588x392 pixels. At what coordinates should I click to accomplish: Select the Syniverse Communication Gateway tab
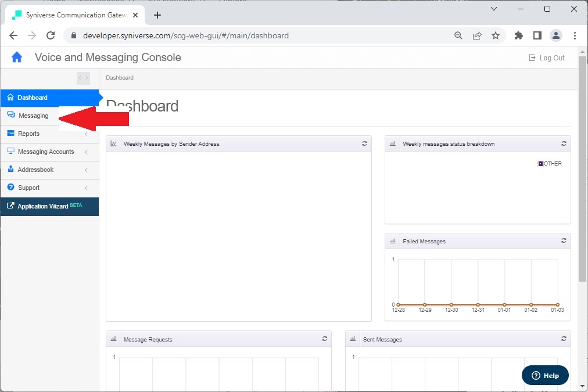pyautogui.click(x=76, y=15)
